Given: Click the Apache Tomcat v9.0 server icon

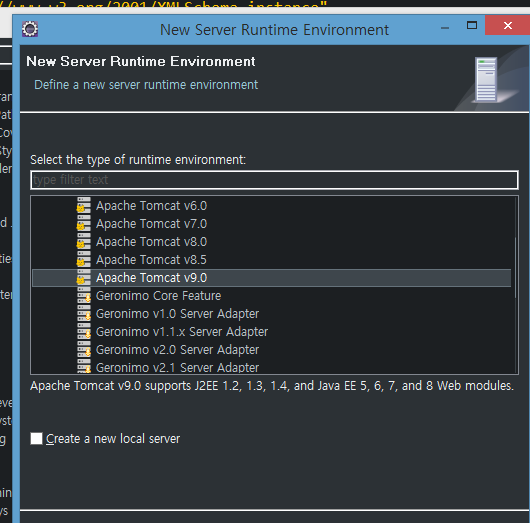Looking at the screenshot, I should [83, 277].
